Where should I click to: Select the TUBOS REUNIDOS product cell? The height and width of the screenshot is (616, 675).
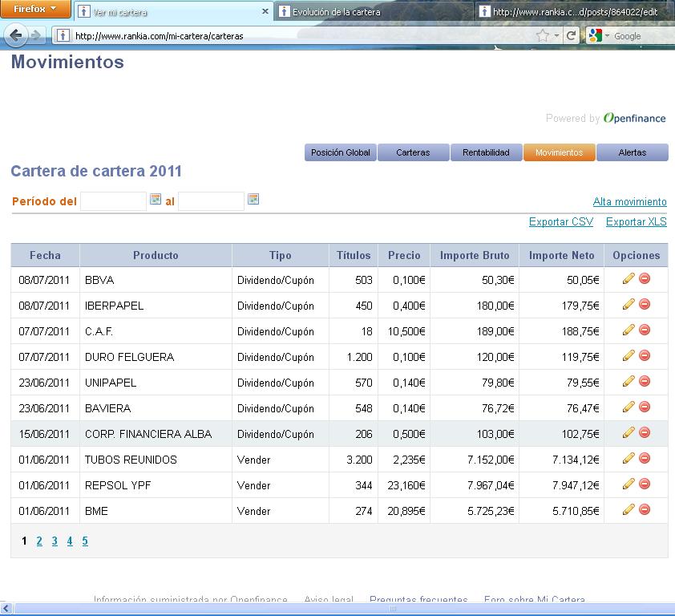click(156, 460)
